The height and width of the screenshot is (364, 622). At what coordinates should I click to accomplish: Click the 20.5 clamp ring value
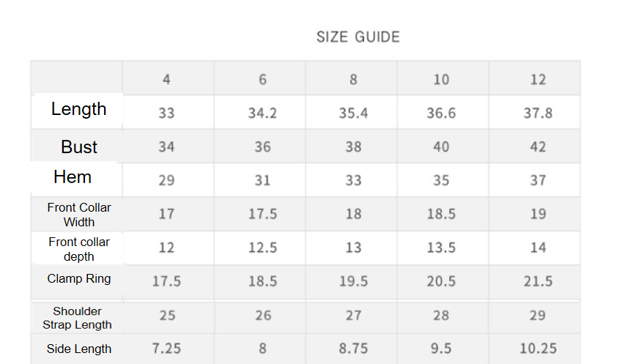coord(441,281)
